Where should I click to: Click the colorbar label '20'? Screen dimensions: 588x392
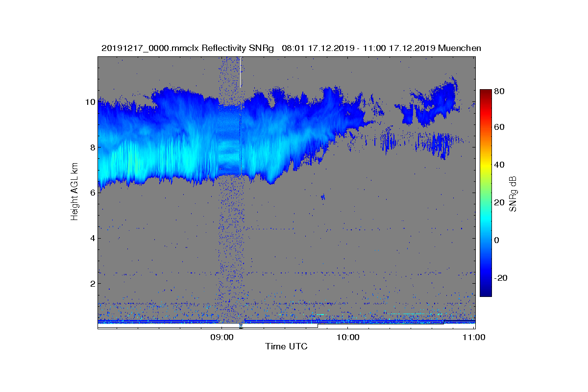pos(500,202)
